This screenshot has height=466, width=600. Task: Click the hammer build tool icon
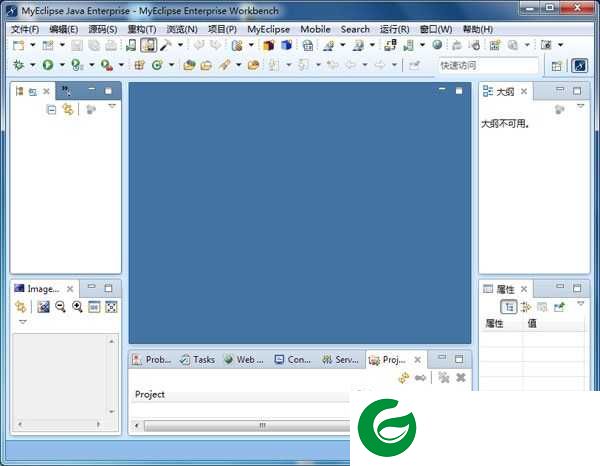tap(165, 45)
